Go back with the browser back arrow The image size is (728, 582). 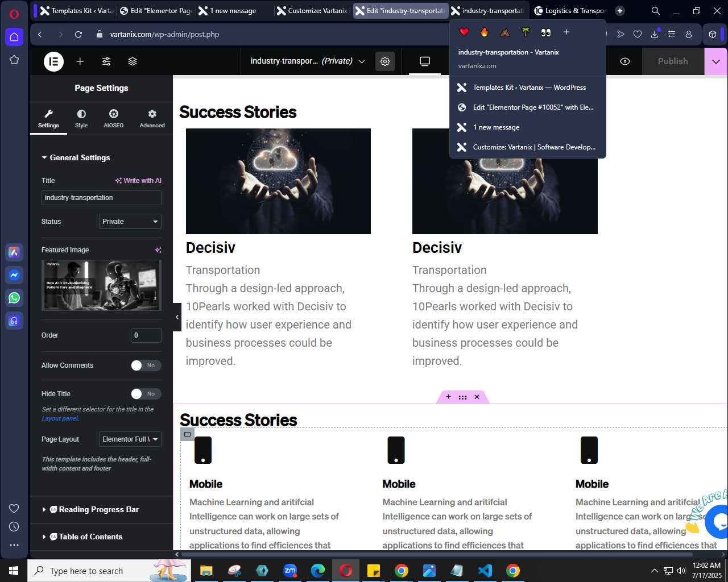click(40, 35)
